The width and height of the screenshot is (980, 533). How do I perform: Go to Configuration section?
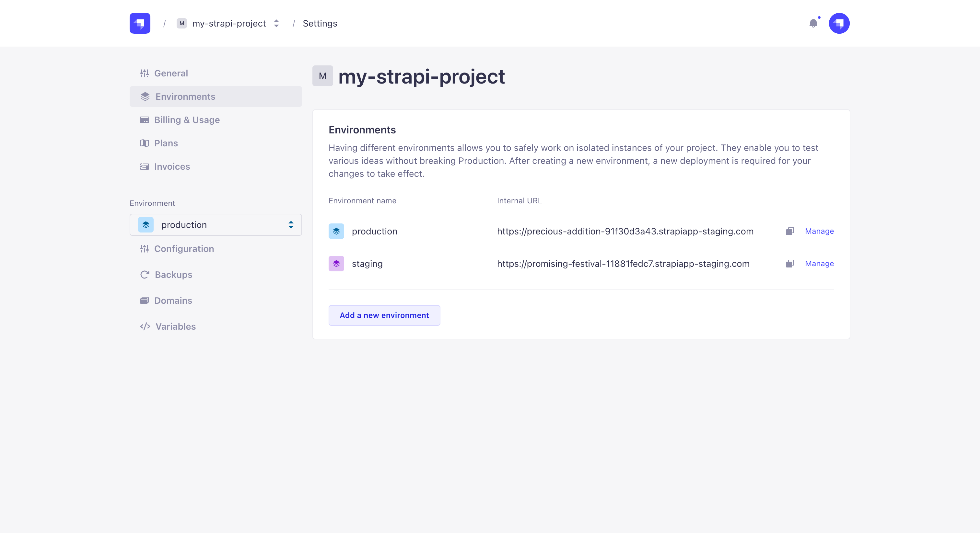184,249
